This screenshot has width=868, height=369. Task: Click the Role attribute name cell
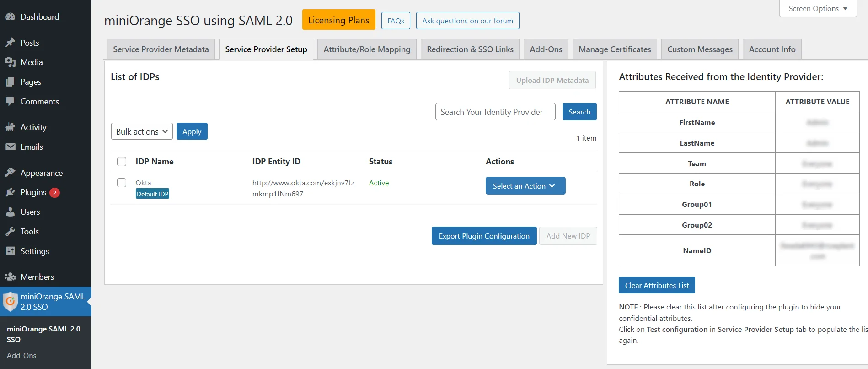697,184
